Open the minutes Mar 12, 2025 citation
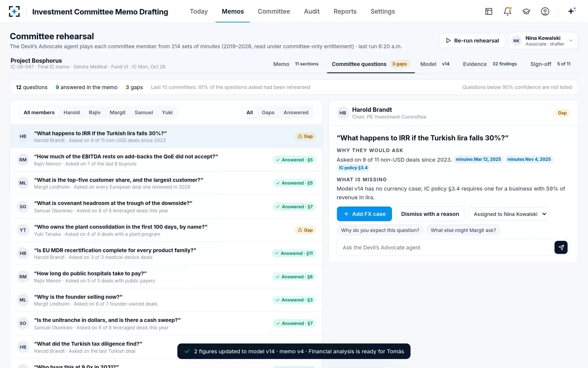This screenshot has height=368, width=588. (x=478, y=159)
